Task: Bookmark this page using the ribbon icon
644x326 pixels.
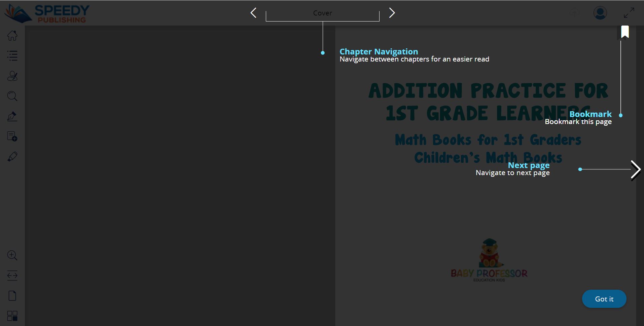Action: click(625, 32)
